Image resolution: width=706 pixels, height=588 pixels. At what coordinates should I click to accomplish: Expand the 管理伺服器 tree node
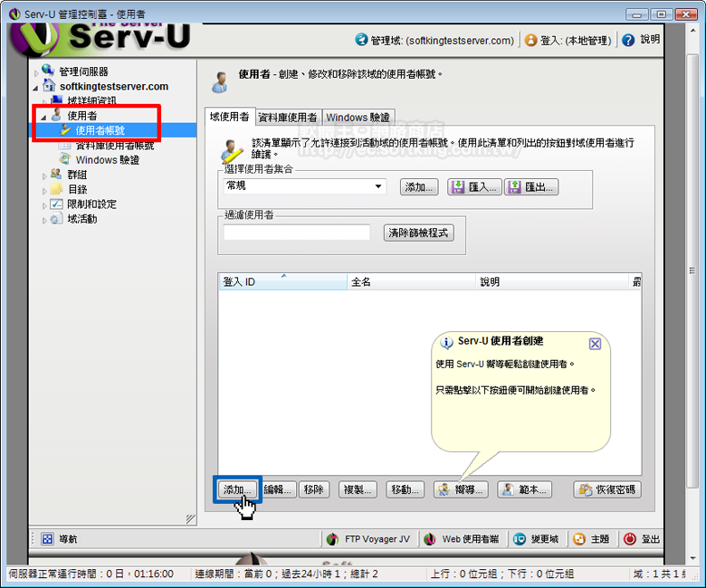point(36,71)
